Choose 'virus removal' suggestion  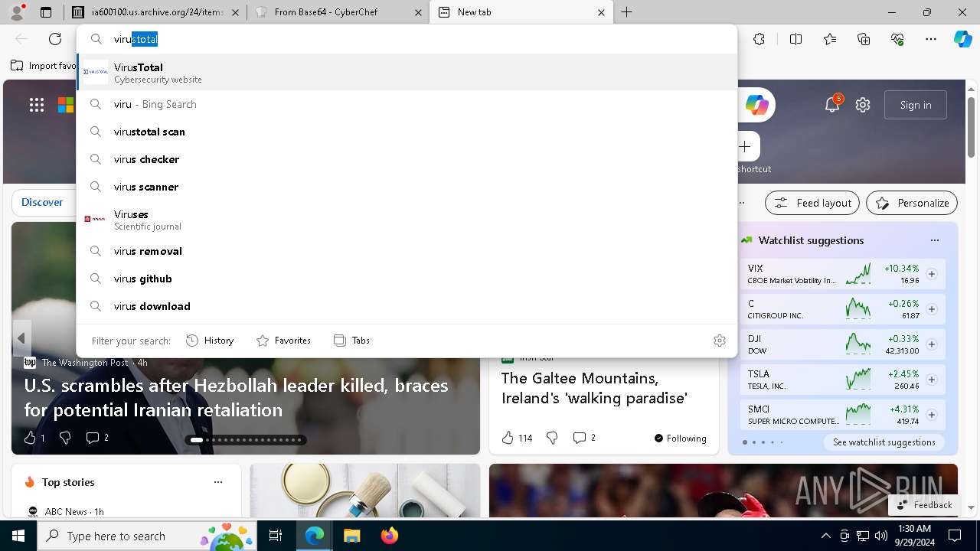tap(407, 251)
